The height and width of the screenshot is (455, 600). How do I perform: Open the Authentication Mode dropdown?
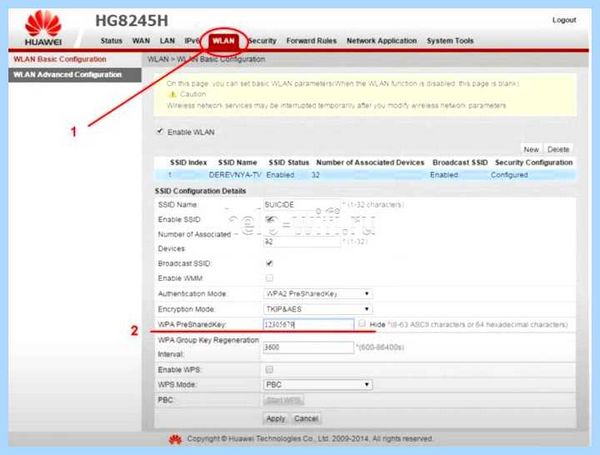[x=318, y=294]
